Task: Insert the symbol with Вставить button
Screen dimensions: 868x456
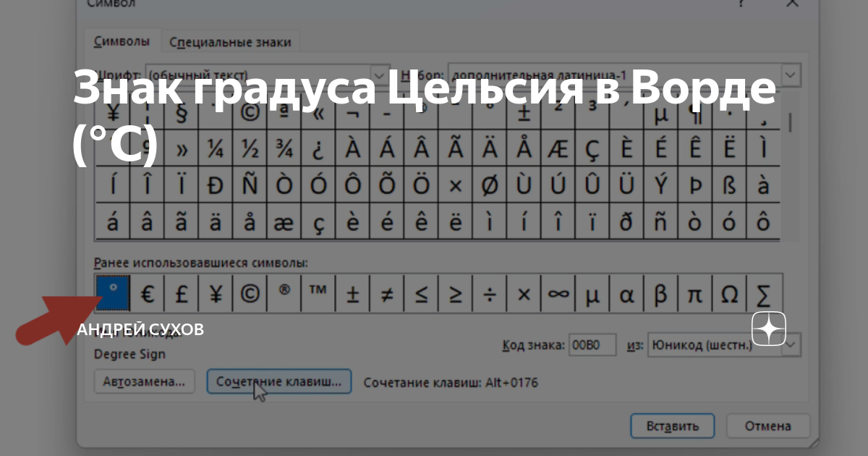Action: [x=672, y=426]
